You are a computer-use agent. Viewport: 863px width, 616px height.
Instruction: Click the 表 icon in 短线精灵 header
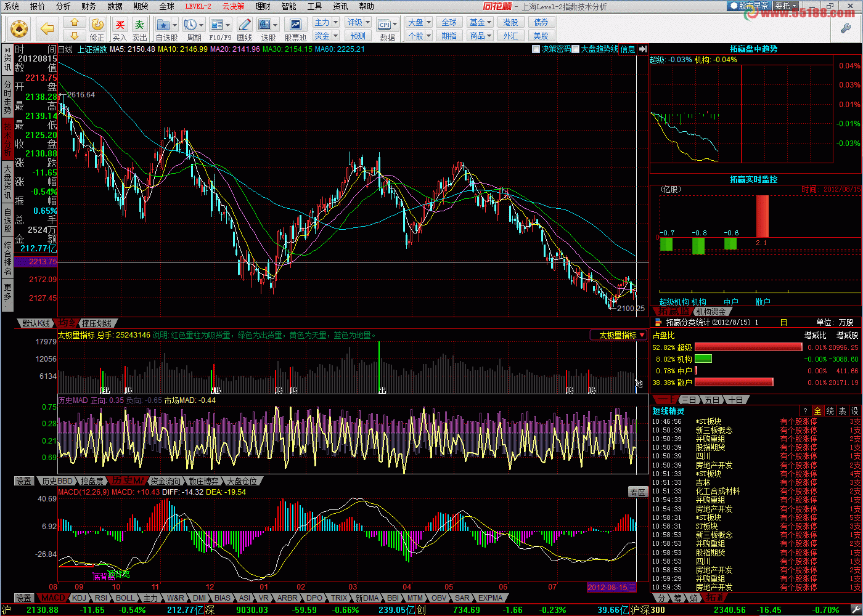(x=842, y=411)
